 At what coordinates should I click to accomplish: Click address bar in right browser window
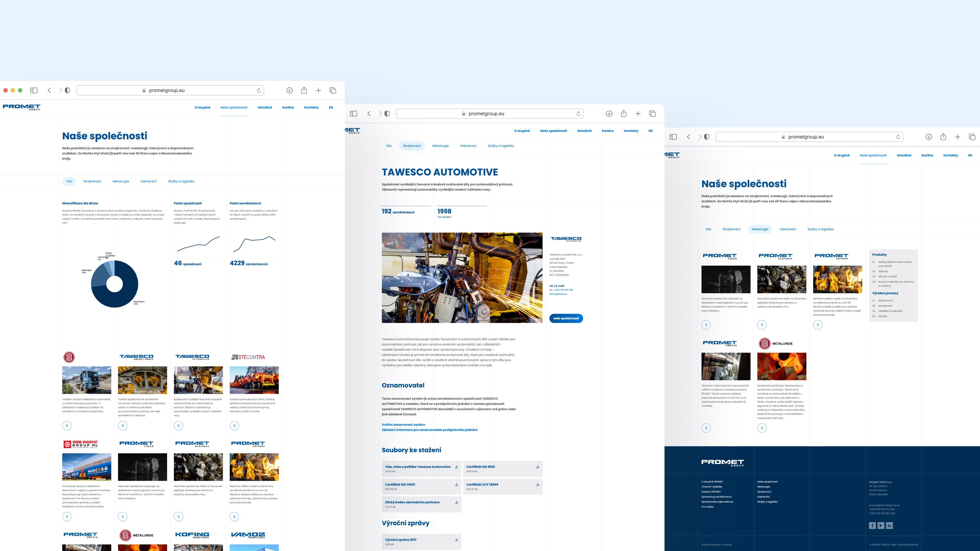809,137
